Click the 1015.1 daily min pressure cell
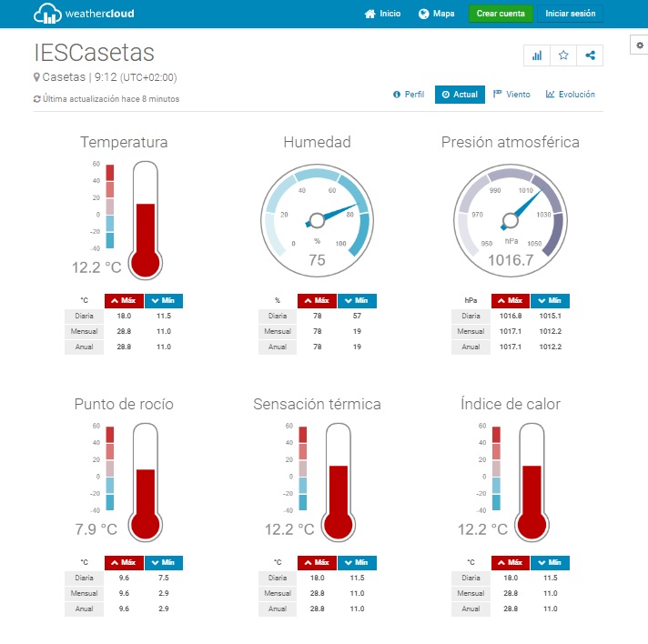 click(x=550, y=316)
